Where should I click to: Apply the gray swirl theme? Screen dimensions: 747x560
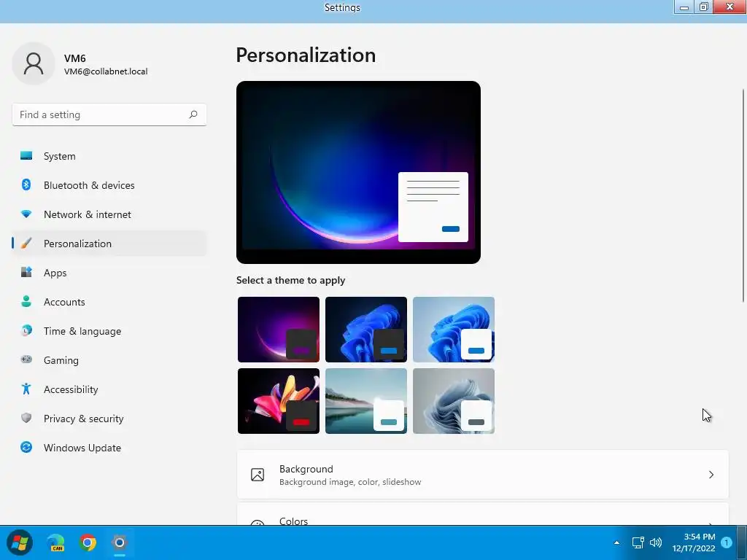pos(454,400)
